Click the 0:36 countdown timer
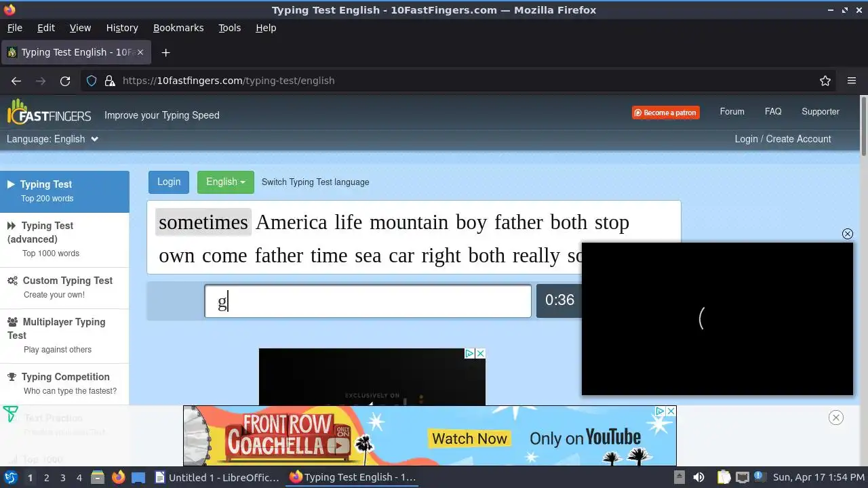The image size is (868, 488). (x=559, y=300)
